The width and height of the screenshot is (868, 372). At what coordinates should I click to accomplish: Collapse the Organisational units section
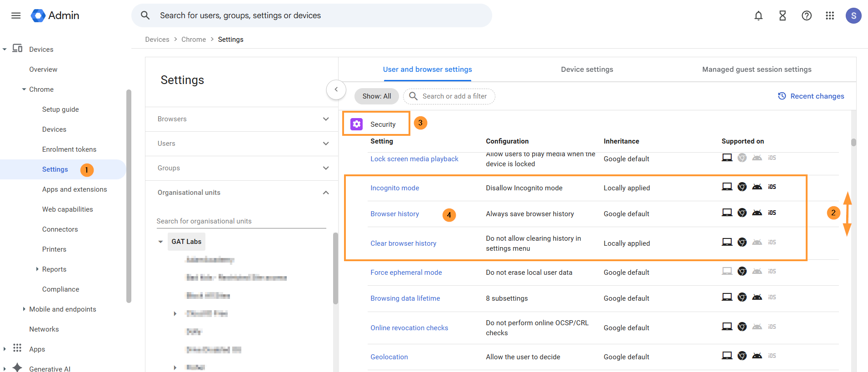pos(325,193)
